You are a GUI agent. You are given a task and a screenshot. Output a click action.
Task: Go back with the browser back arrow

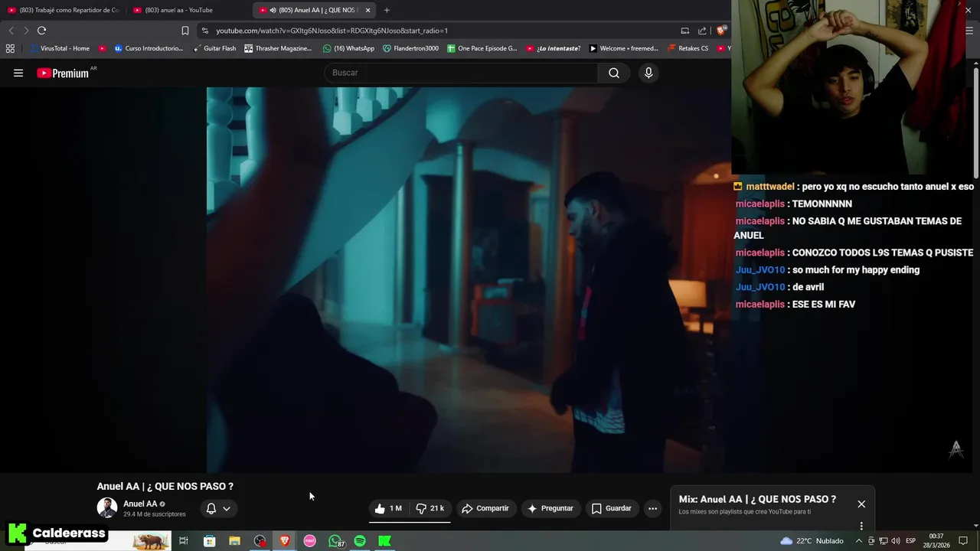(11, 31)
